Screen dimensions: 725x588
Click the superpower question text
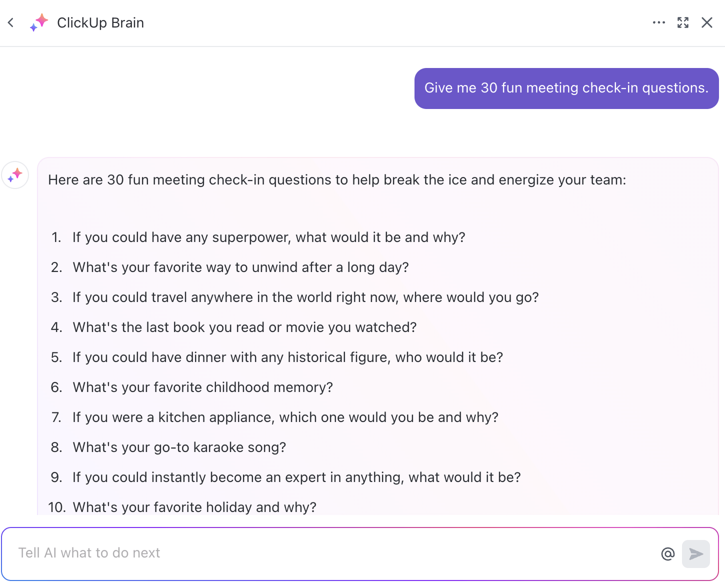(268, 237)
